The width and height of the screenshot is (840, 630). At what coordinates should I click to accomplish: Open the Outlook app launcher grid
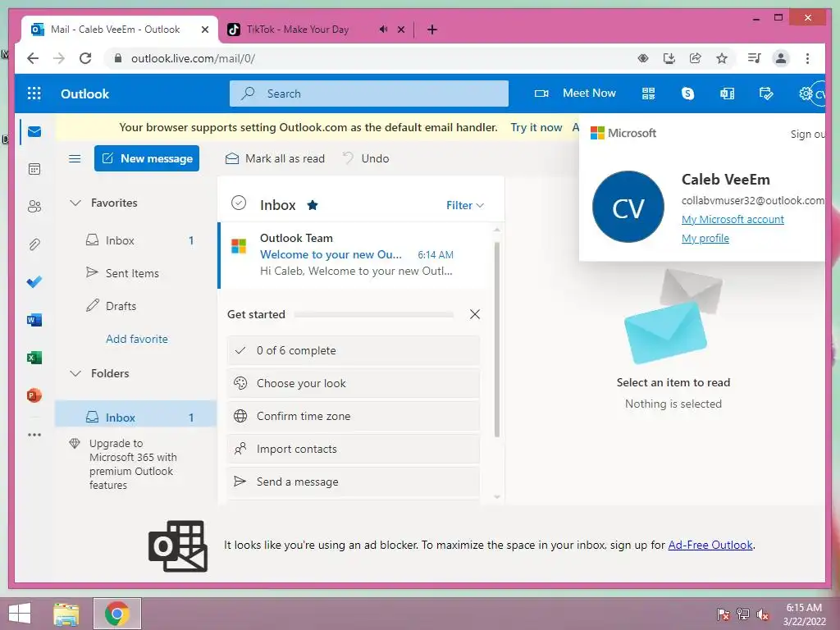tap(34, 94)
